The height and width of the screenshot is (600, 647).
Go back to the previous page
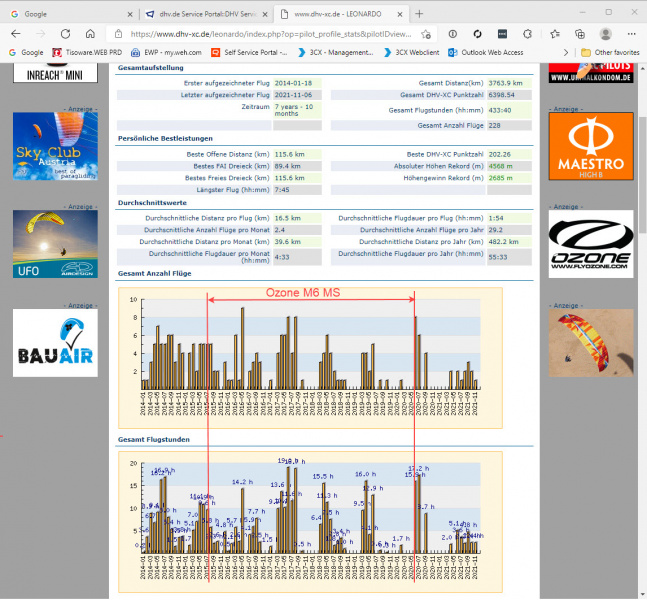click(x=16, y=34)
